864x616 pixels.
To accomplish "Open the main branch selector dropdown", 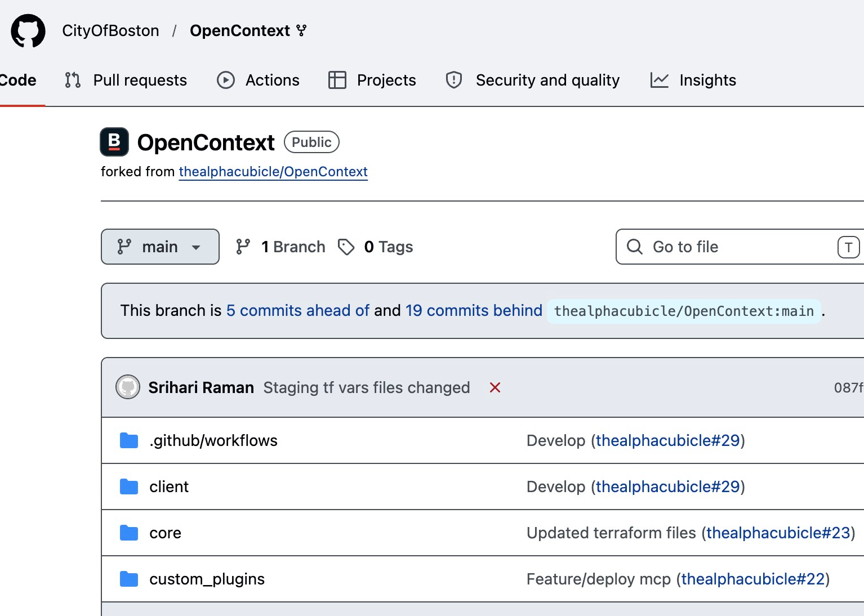I will [160, 247].
